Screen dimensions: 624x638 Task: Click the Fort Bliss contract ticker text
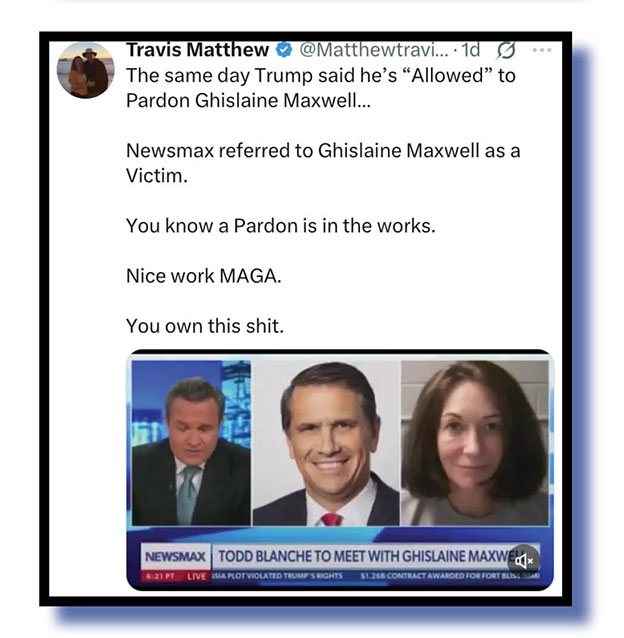click(450, 576)
